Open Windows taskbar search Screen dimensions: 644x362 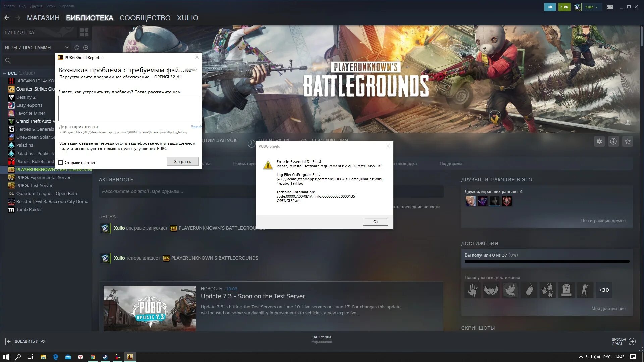pyautogui.click(x=18, y=357)
